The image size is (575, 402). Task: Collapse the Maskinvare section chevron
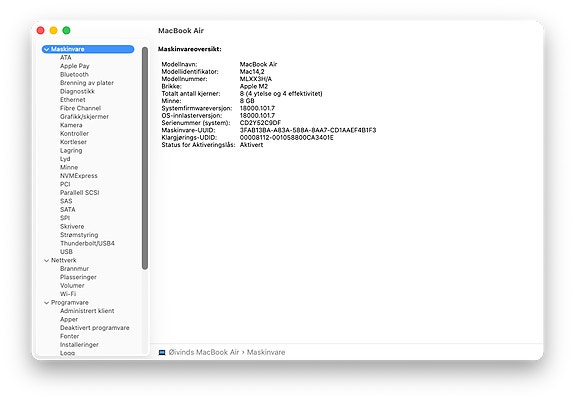click(x=47, y=49)
